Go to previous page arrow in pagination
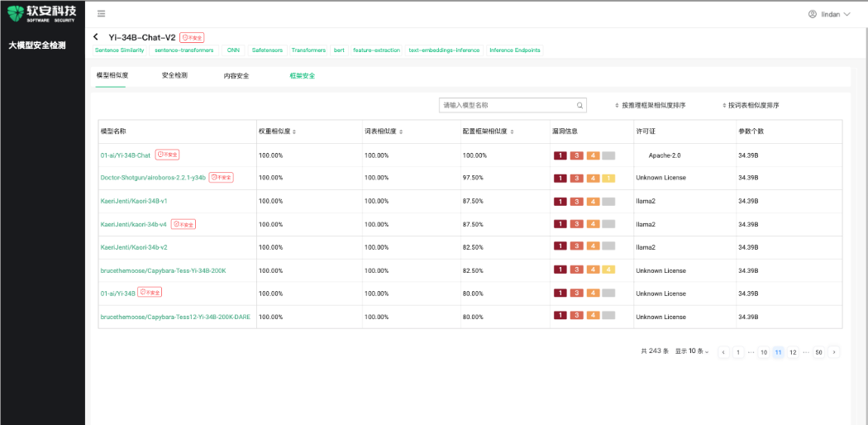868x425 pixels. pos(723,352)
